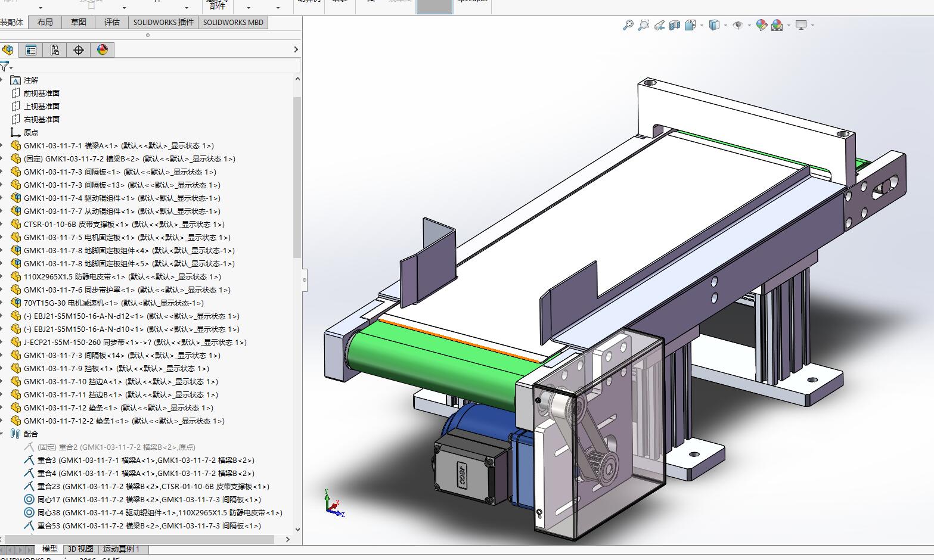This screenshot has height=560, width=934.
Task: Click the 配合 mates folder icon
Action: [15, 434]
